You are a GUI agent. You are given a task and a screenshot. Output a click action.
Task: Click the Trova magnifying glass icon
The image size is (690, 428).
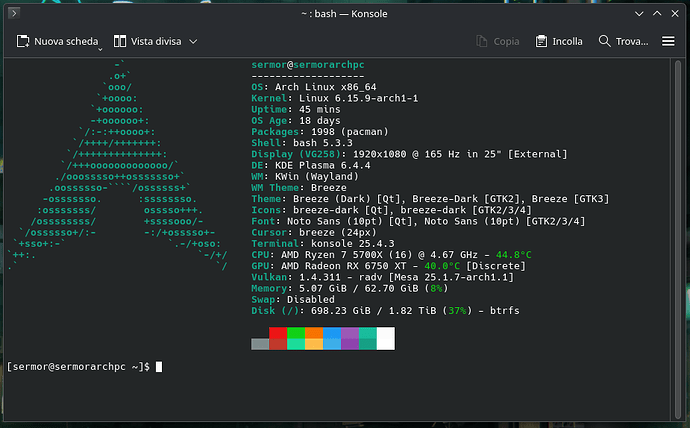(605, 41)
